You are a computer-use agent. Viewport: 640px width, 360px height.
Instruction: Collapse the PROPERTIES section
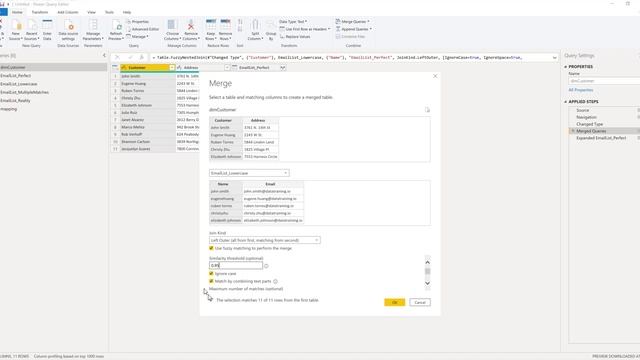tap(566, 67)
